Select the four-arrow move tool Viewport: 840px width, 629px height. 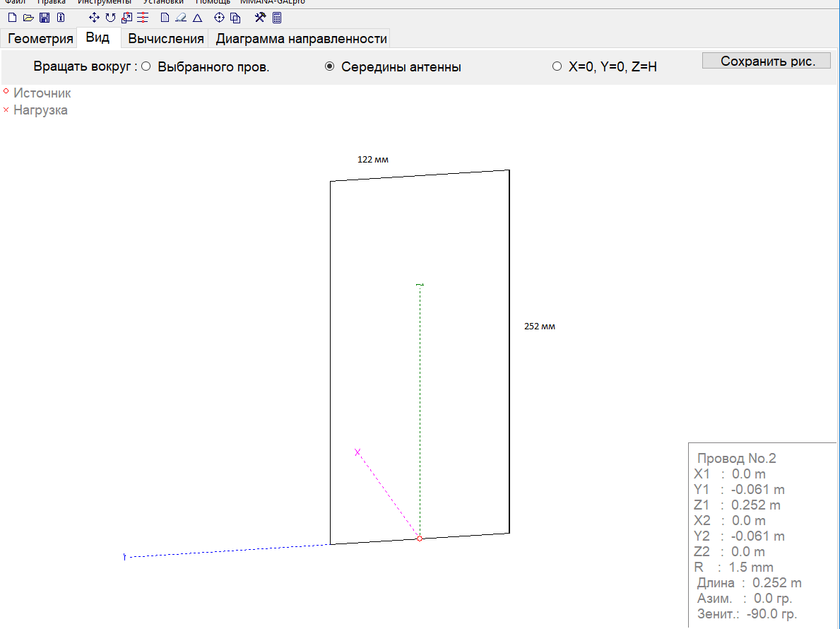pyautogui.click(x=94, y=18)
